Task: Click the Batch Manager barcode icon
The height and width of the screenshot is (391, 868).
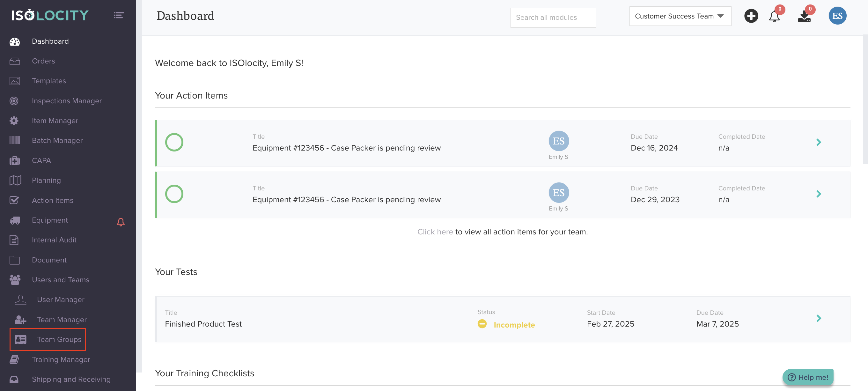Action: tap(14, 141)
